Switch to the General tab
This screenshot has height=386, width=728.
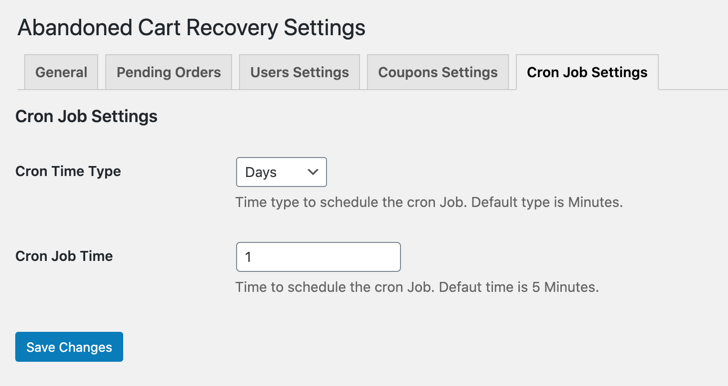coord(61,72)
